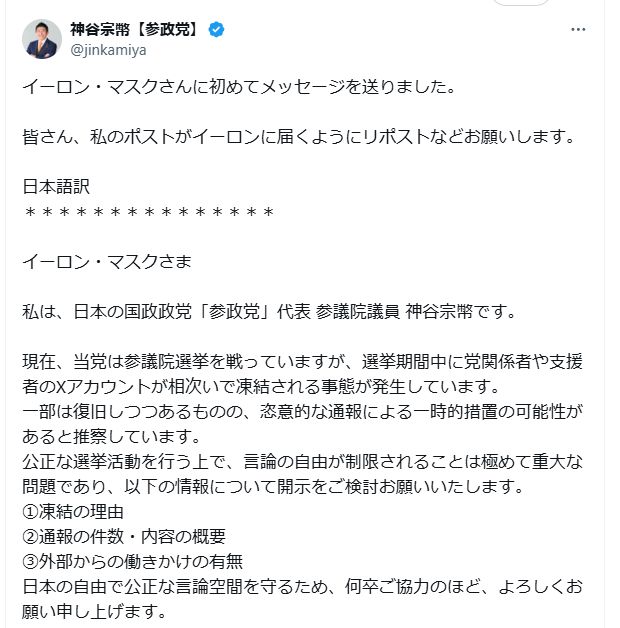The image size is (620, 628).
Task: Click the blue verified badge
Action: tap(217, 30)
